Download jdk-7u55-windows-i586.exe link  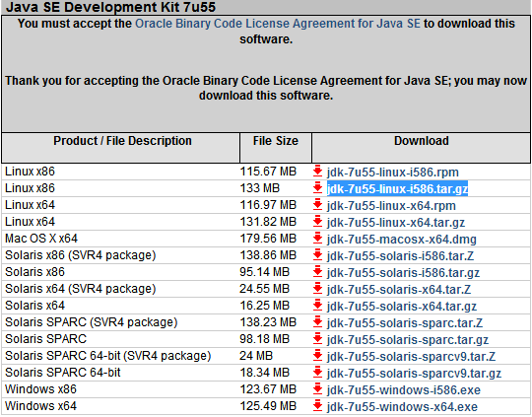pyautogui.click(x=404, y=389)
